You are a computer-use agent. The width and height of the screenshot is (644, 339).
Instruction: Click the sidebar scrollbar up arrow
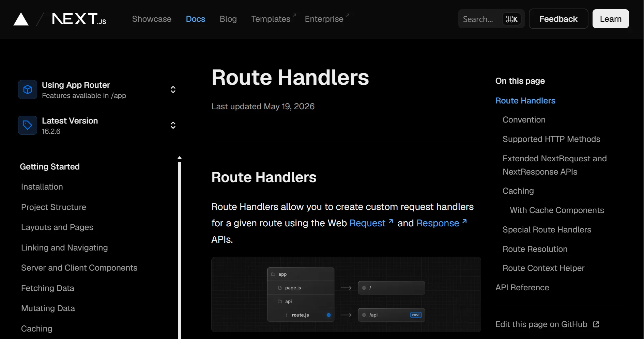[x=180, y=158]
